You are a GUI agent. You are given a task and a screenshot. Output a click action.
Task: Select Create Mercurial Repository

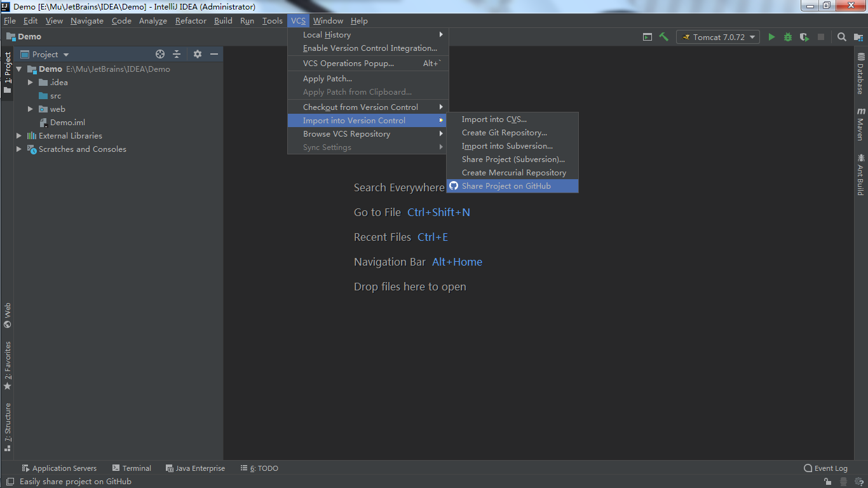[x=512, y=173]
